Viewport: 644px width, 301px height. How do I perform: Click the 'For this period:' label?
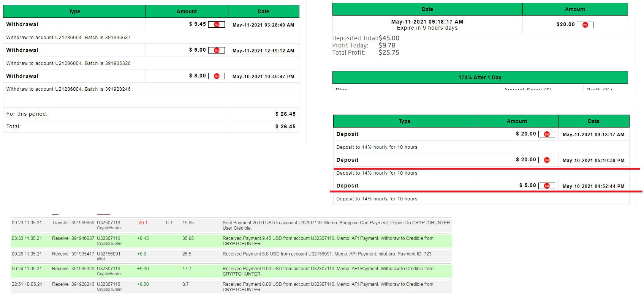27,114
